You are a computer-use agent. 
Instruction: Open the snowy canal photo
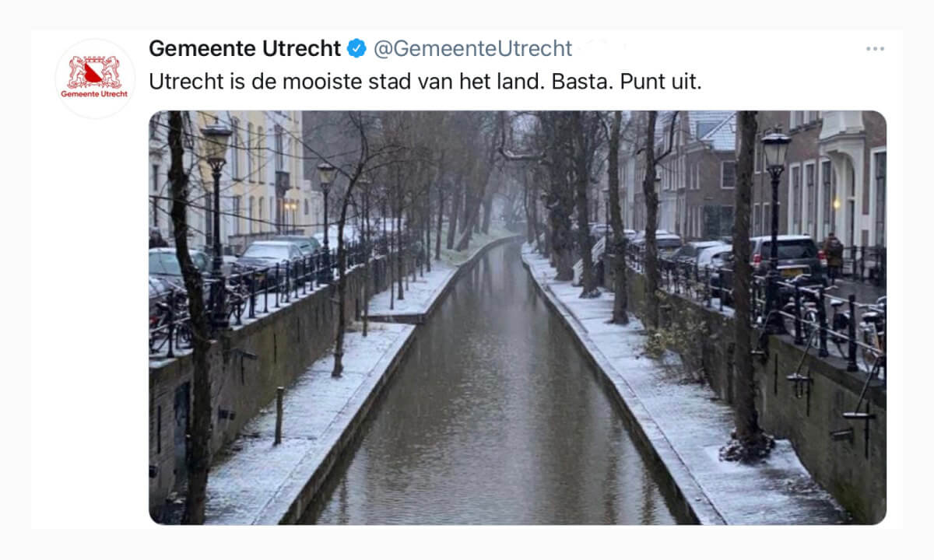tap(518, 317)
